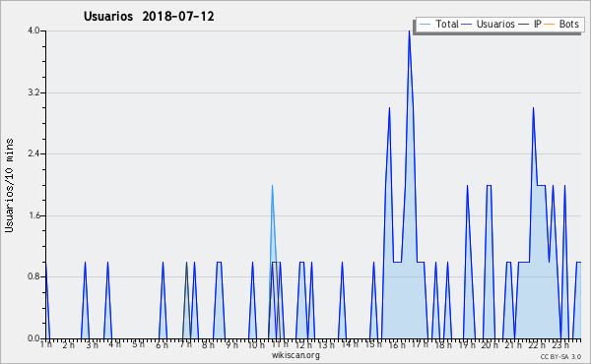Click the '1 h' x-axis label
This screenshot has width=591, height=364.
(46, 344)
